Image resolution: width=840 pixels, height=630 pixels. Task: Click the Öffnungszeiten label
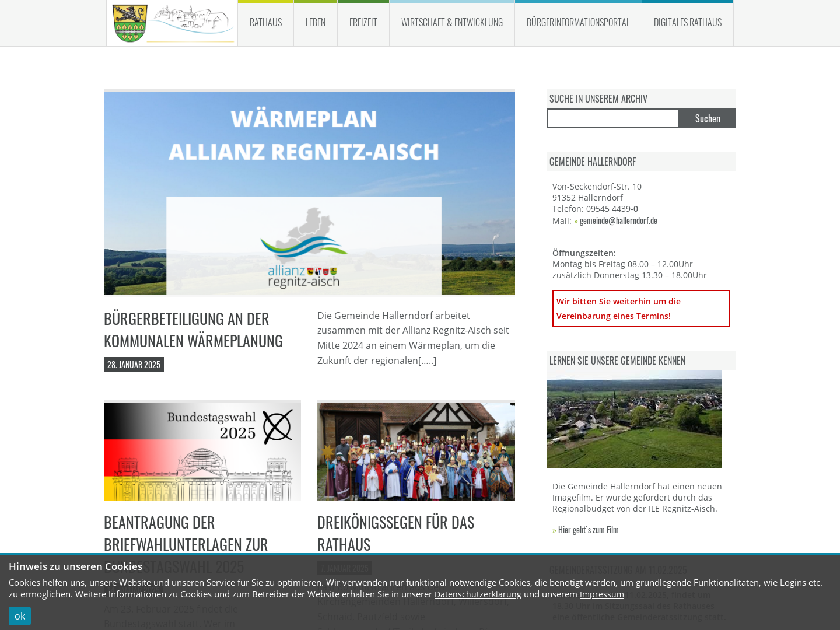[584, 253]
